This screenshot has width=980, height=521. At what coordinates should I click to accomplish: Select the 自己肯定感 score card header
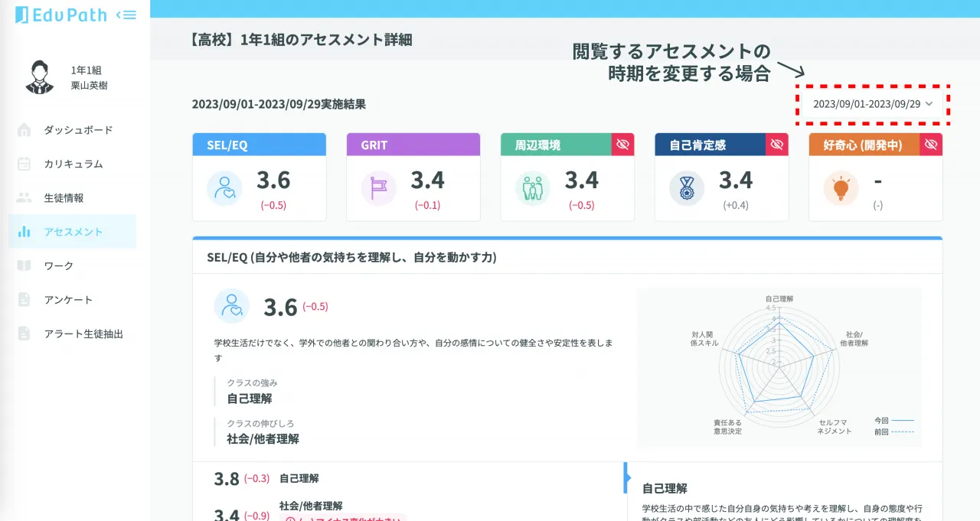pos(710,145)
